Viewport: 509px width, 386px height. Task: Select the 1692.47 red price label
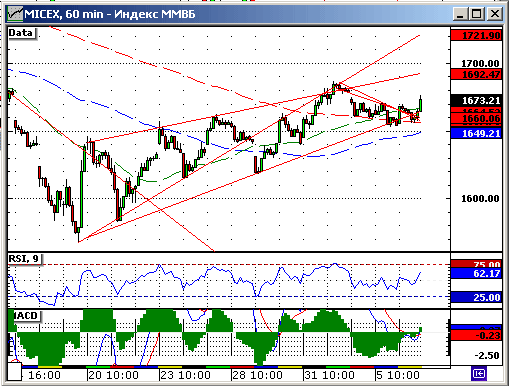coord(476,74)
